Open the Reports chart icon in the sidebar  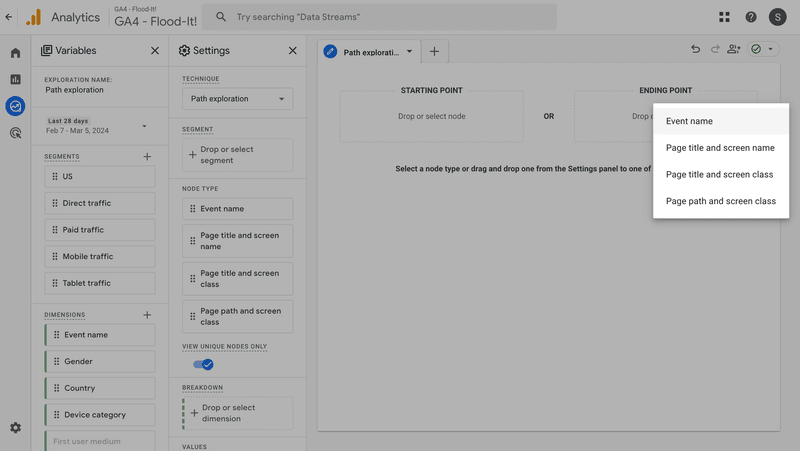pyautogui.click(x=15, y=79)
